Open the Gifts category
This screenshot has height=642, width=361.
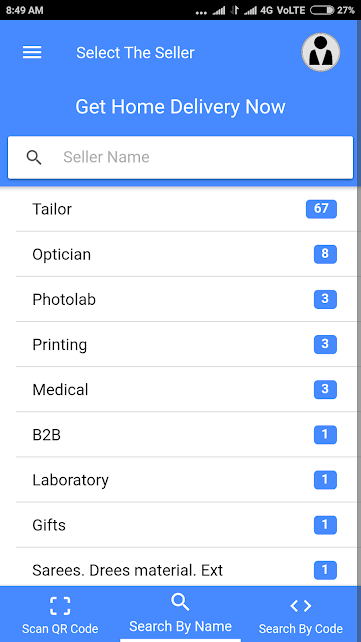(186, 525)
